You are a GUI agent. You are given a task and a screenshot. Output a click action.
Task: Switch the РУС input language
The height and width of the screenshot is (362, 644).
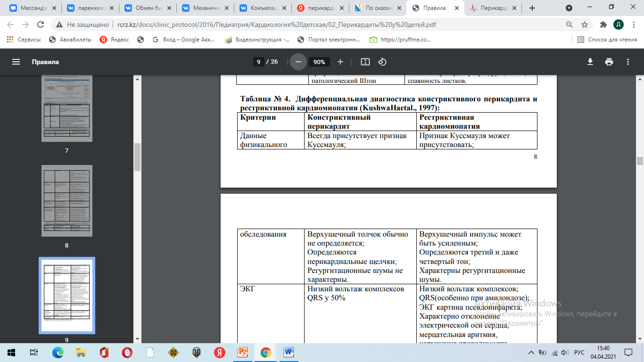click(x=579, y=352)
